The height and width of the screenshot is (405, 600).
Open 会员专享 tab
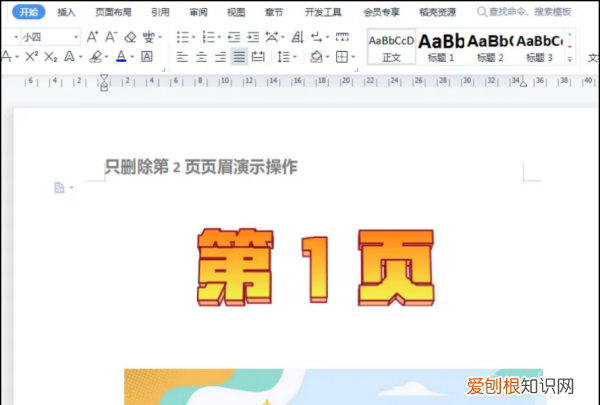tap(382, 12)
